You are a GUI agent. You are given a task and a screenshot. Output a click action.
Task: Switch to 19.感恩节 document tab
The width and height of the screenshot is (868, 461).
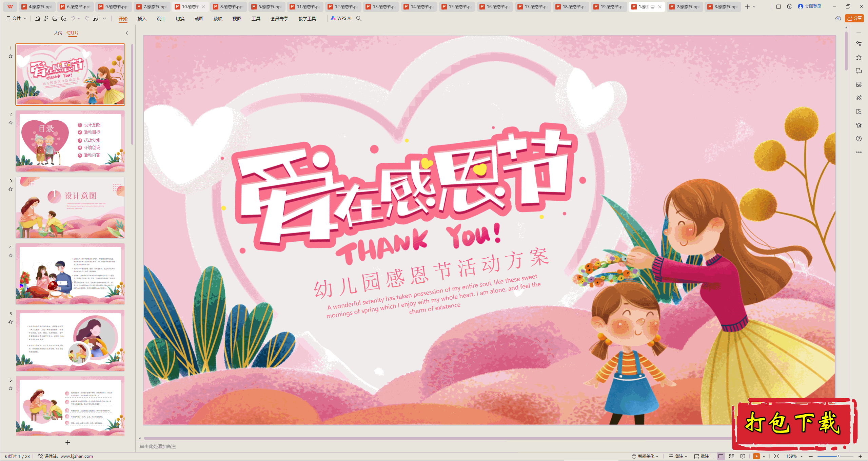pos(609,6)
